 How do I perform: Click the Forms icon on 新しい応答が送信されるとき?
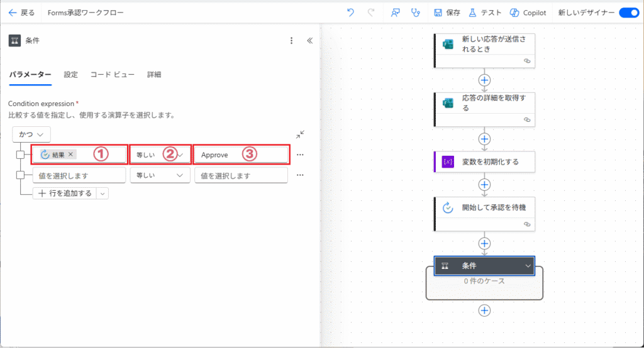(448, 44)
